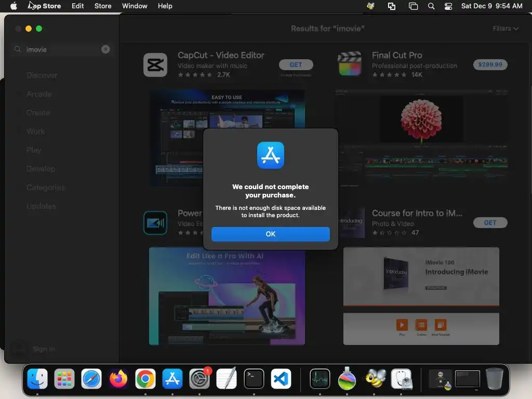
Task: Click the minimized dark window thumbnail in Dock
Action: [x=467, y=379]
